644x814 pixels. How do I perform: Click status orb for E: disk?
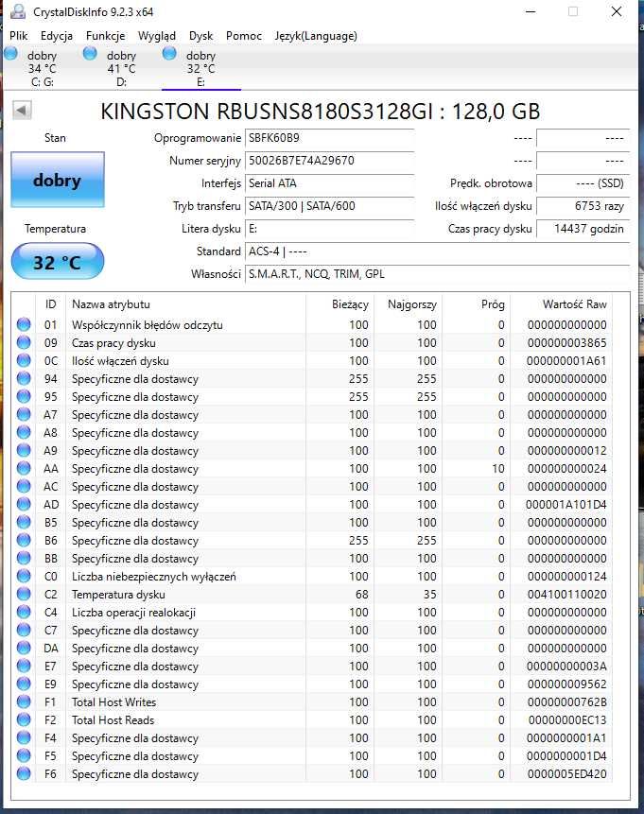click(169, 53)
